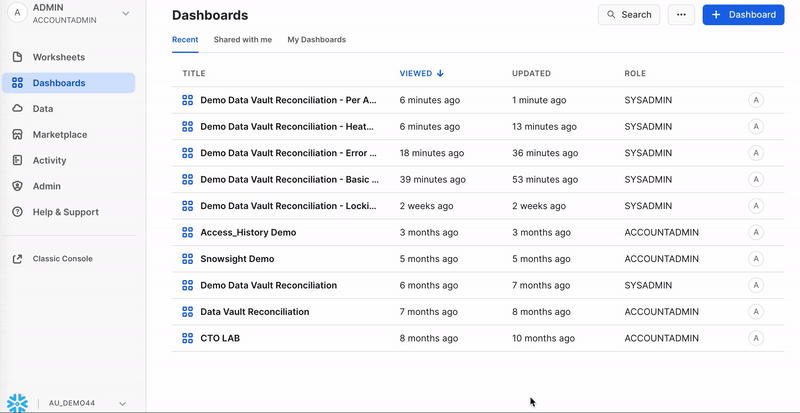Click owner avatar on Snowsight Demo row
The image size is (800, 413).
tap(756, 258)
